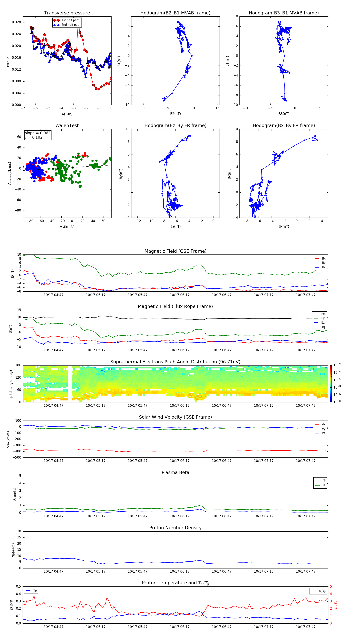Click the "slope = 0.062" annotation
This screenshot has width=351, height=644.
point(37,133)
